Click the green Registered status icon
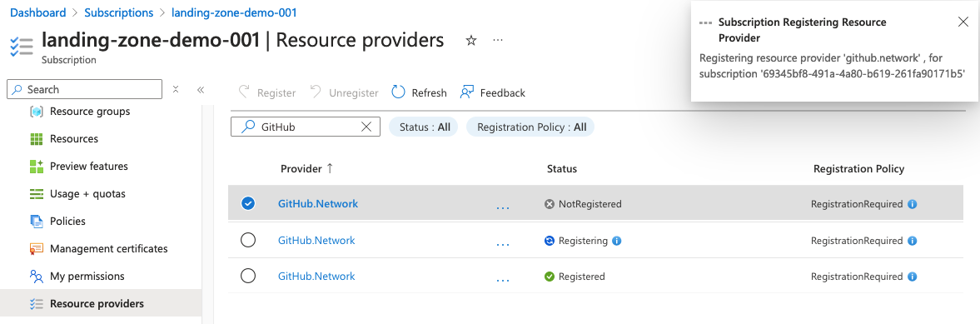The width and height of the screenshot is (980, 324). 550,277
